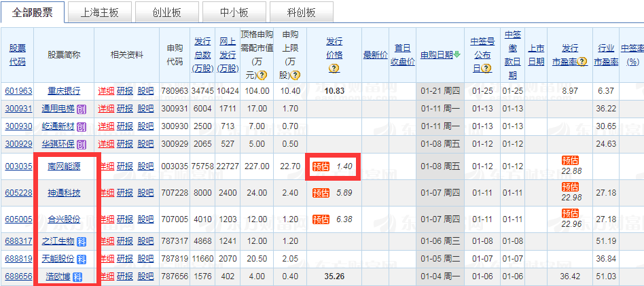Click green sort arrow beside 申购日期
Image resolution: width=644 pixels, height=286 pixels.
point(457,54)
